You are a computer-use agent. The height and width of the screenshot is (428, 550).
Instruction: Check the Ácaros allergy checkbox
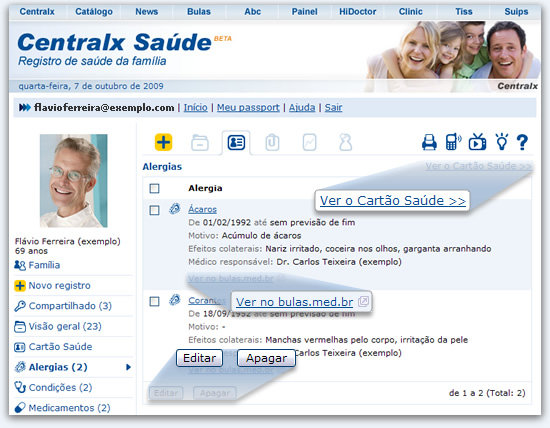tap(154, 210)
